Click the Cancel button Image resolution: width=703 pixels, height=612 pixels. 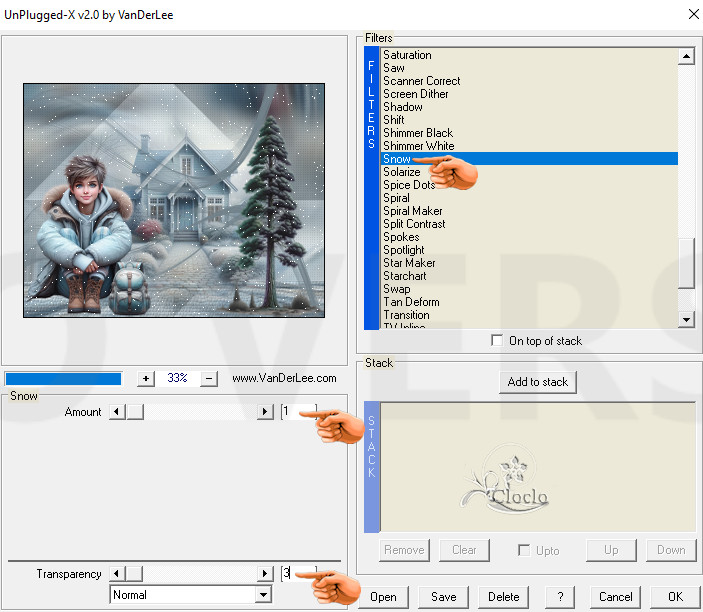[615, 597]
